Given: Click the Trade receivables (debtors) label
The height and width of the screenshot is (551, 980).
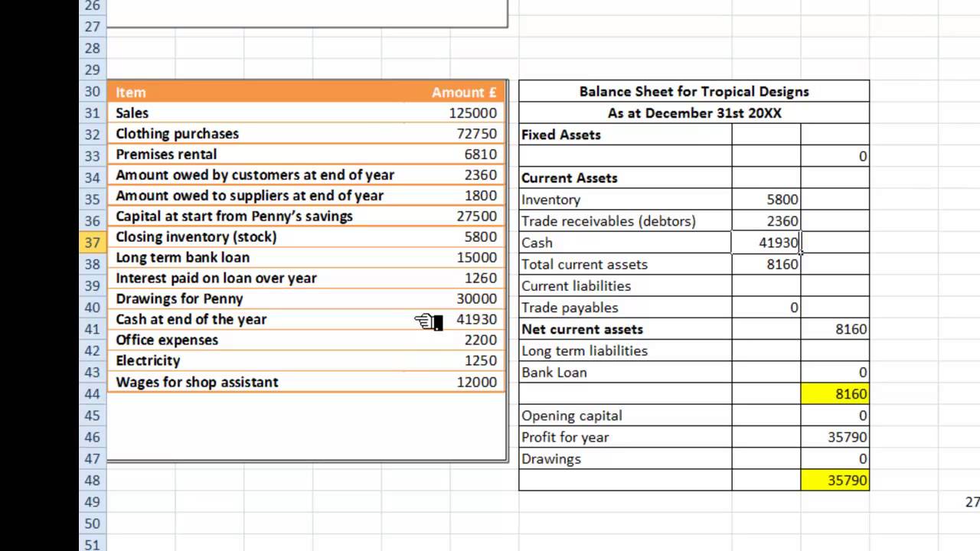Looking at the screenshot, I should (x=609, y=221).
